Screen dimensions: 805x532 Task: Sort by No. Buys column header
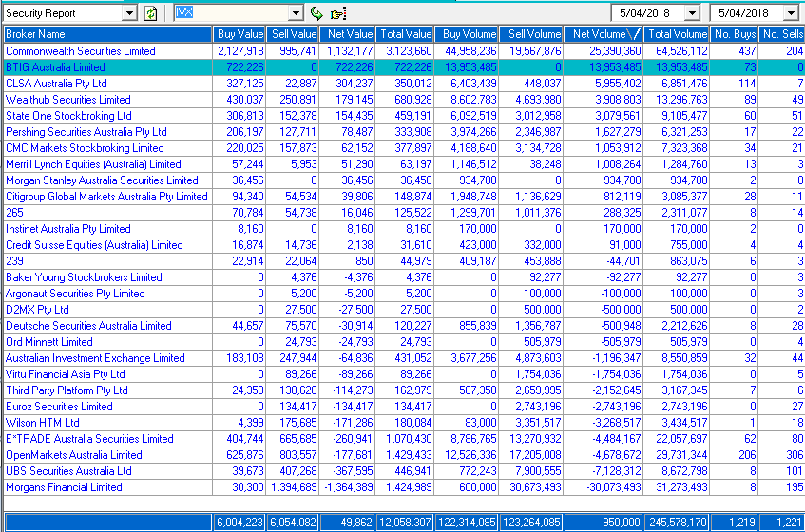click(x=735, y=34)
